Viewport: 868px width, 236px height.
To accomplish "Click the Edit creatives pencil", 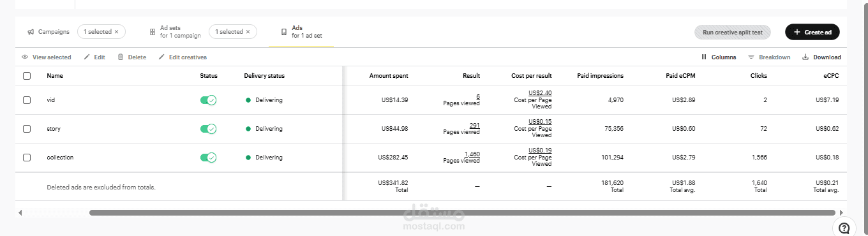I will [161, 57].
